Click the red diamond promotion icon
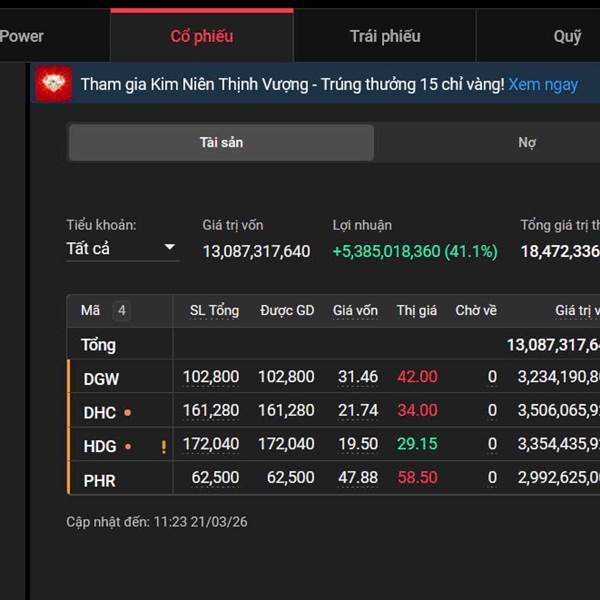Screen dimensions: 600x600 pos(53,84)
